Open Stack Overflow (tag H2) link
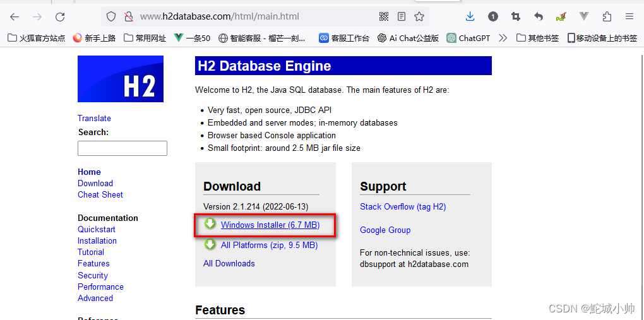This screenshot has width=644, height=320. click(403, 206)
